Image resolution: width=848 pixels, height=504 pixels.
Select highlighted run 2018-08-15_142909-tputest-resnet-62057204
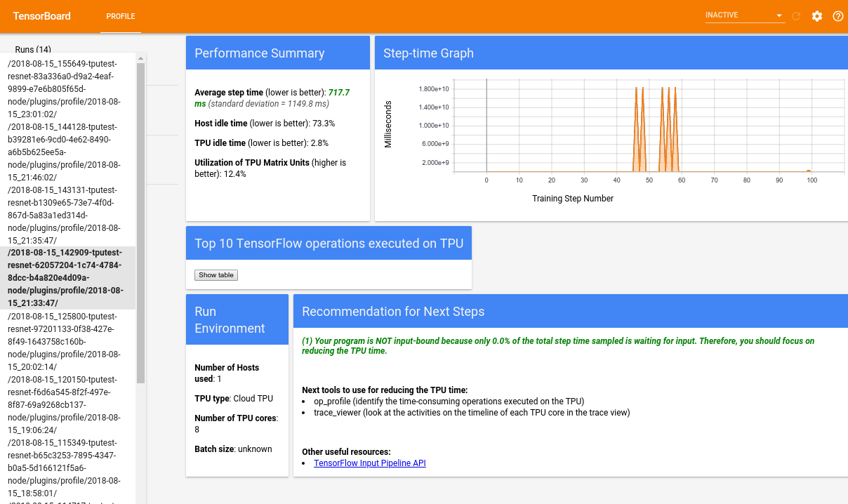tap(68, 278)
